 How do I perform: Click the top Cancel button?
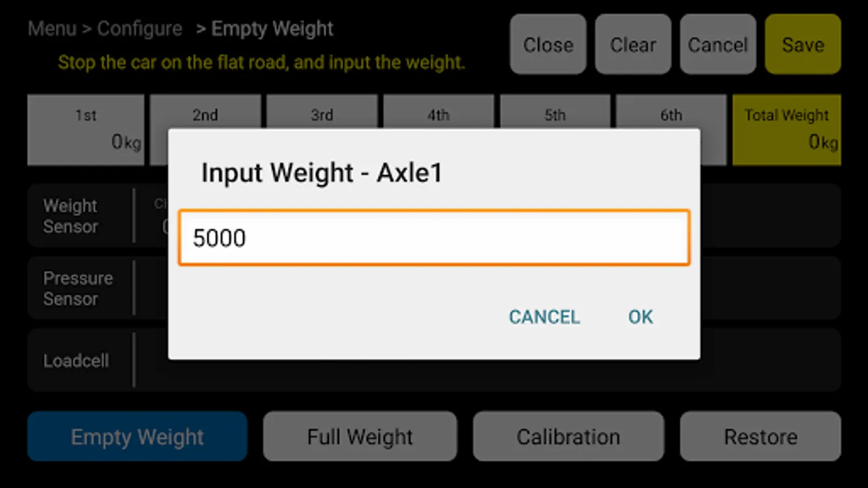[718, 44]
